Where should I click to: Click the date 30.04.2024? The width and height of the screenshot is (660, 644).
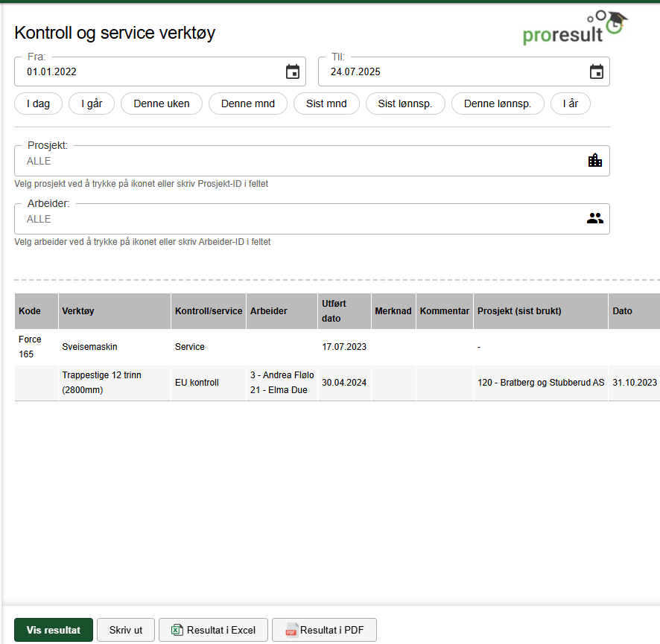[x=344, y=383]
